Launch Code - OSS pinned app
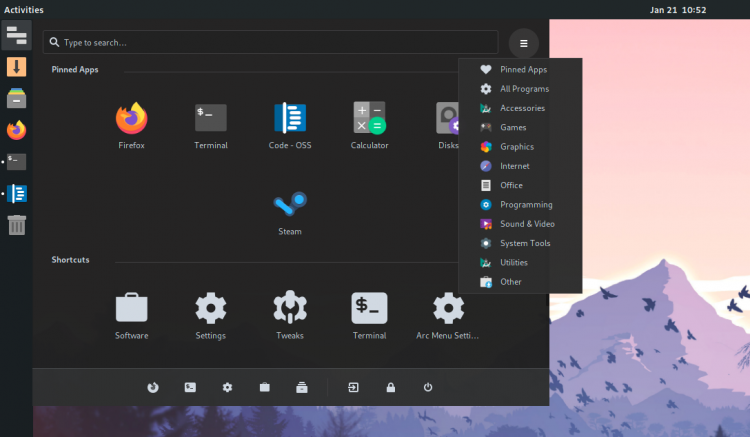 [x=290, y=125]
